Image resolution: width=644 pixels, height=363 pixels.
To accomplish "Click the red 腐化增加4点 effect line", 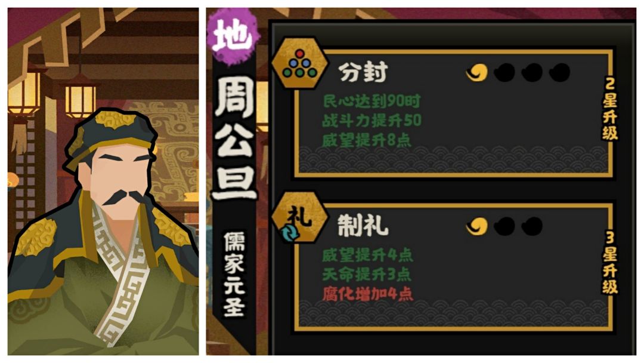I will (x=367, y=294).
